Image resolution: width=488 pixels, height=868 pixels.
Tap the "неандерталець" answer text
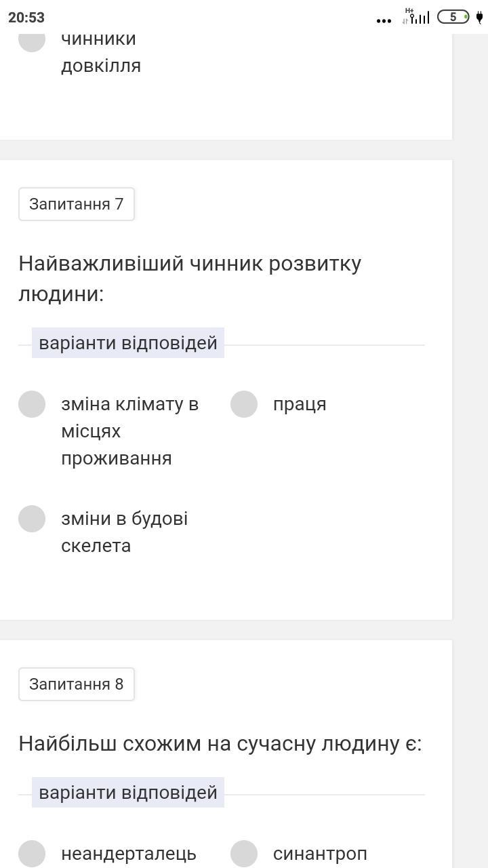[129, 854]
